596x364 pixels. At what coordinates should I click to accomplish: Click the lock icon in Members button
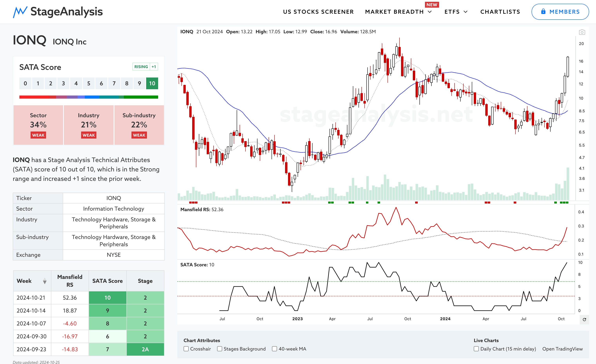(543, 11)
